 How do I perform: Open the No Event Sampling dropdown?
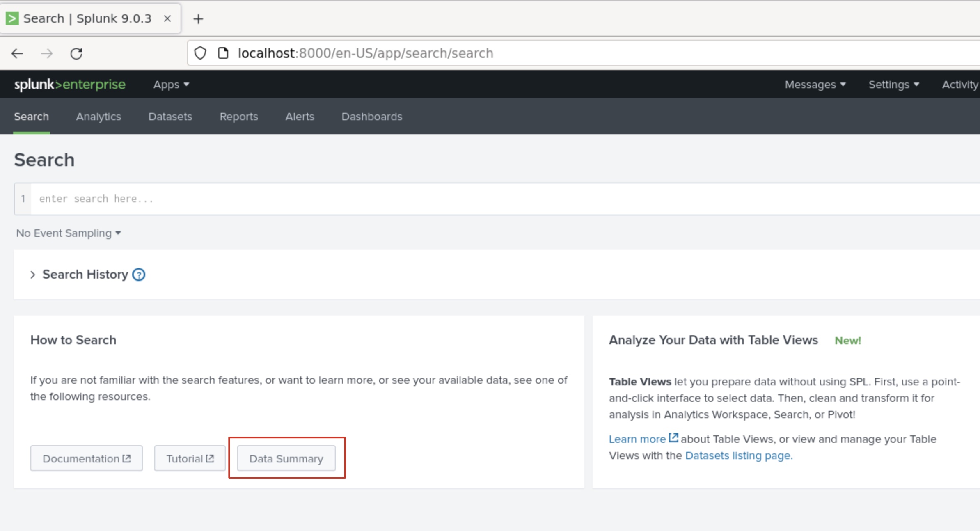click(69, 233)
